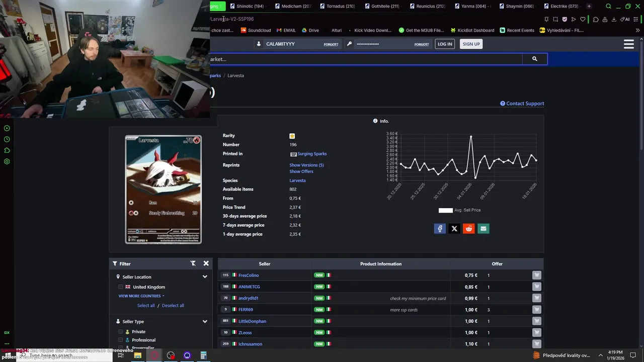Screen dimensions: 644x362
Task: Open Contact Support link
Action: click(522, 104)
